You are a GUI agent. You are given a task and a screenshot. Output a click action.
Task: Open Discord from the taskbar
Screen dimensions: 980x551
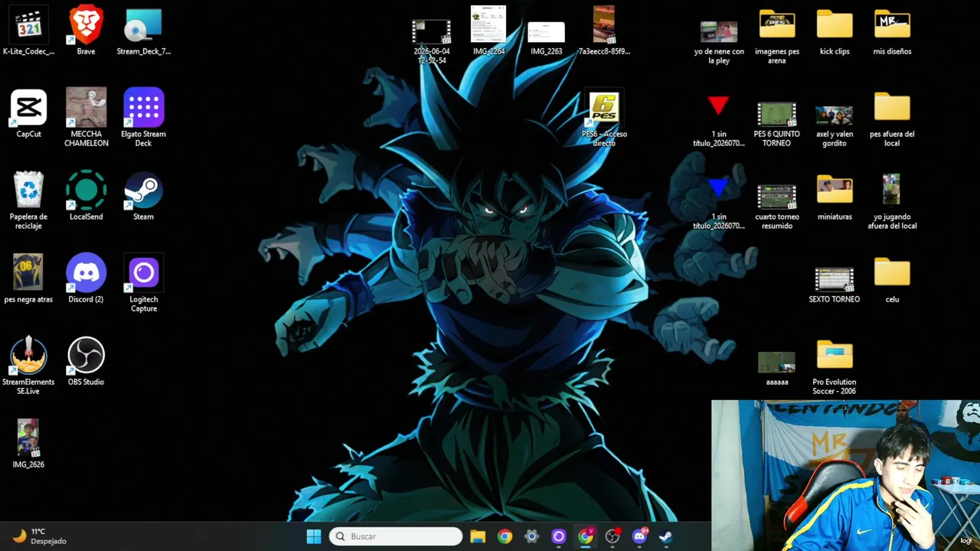(x=639, y=536)
